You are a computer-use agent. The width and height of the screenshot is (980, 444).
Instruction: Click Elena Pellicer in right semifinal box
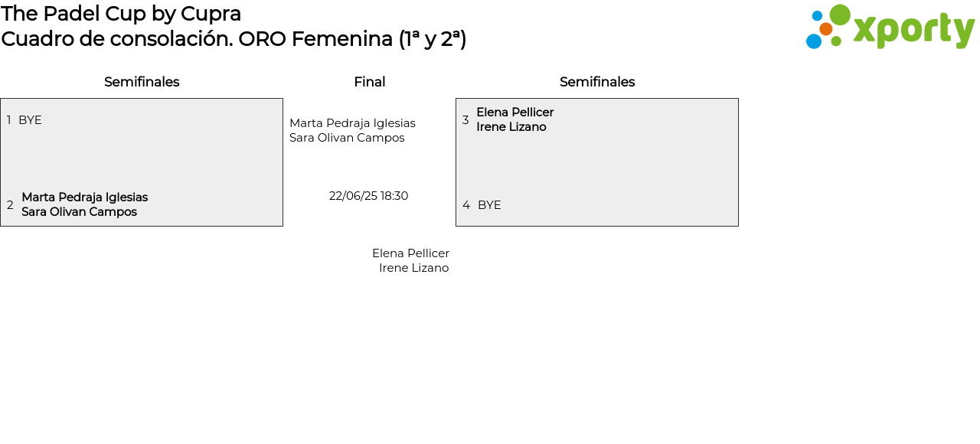pyautogui.click(x=514, y=113)
